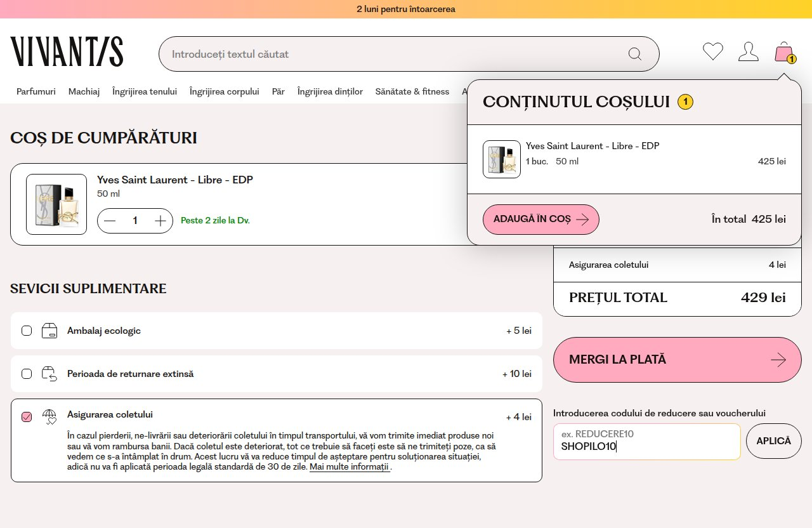Click the MERGI LA PLATĂ button
The width and height of the screenshot is (812, 528).
point(678,360)
